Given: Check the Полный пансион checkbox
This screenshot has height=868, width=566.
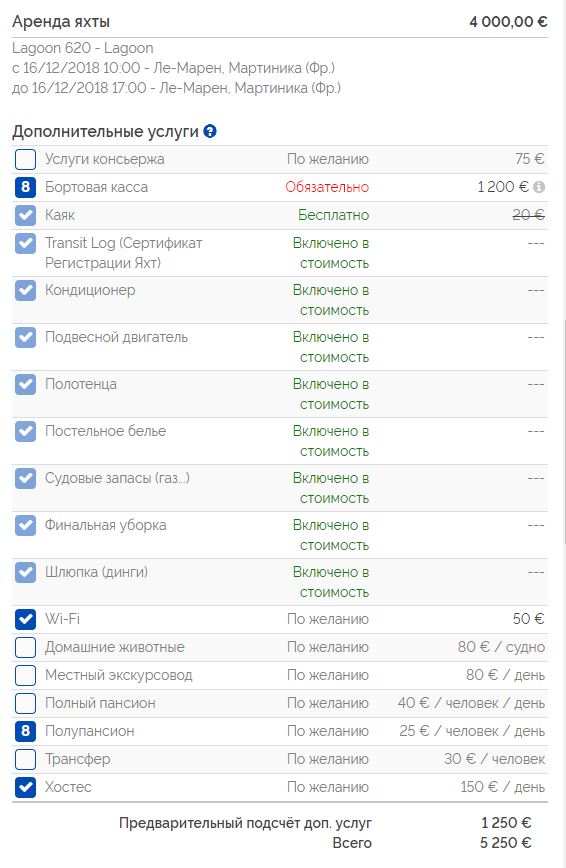Looking at the screenshot, I should click(x=25, y=703).
